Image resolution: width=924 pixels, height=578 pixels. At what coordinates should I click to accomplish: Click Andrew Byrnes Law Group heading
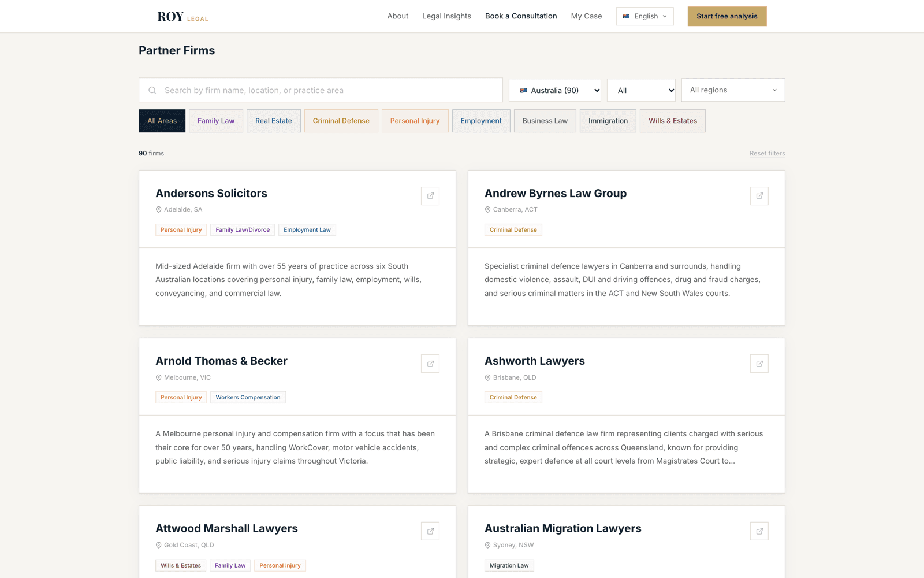(556, 194)
